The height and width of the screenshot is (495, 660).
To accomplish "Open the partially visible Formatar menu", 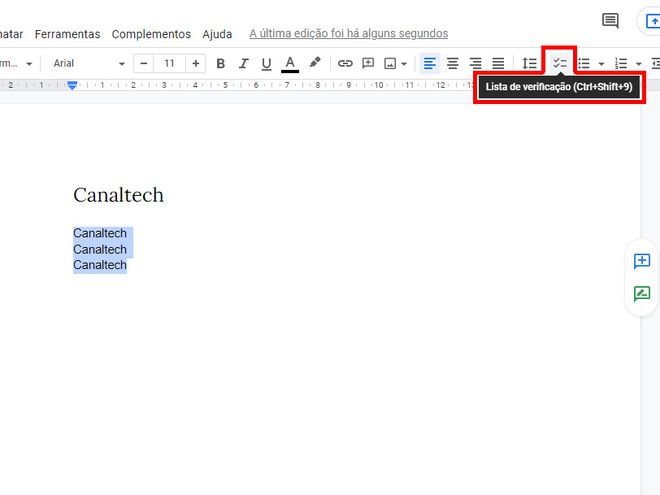I will [x=11, y=34].
